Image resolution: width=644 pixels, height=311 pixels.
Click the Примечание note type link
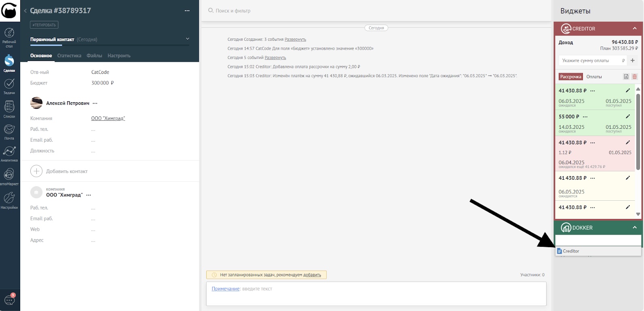point(226,289)
